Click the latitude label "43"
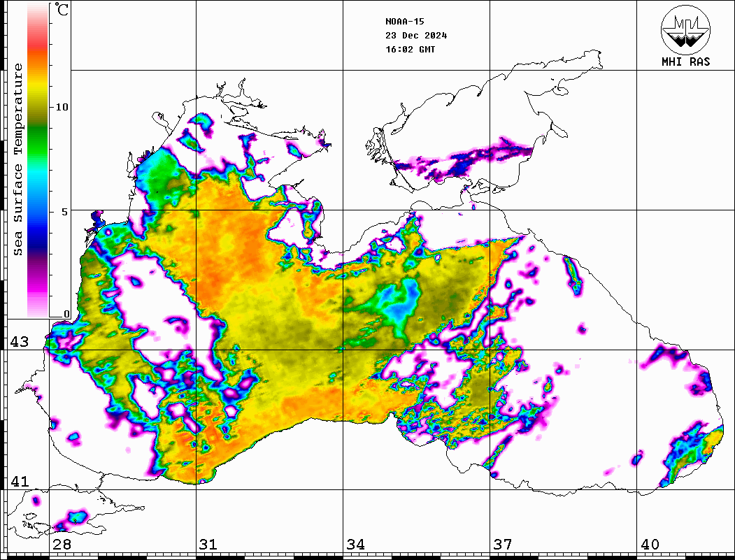The image size is (735, 560). click(x=20, y=342)
